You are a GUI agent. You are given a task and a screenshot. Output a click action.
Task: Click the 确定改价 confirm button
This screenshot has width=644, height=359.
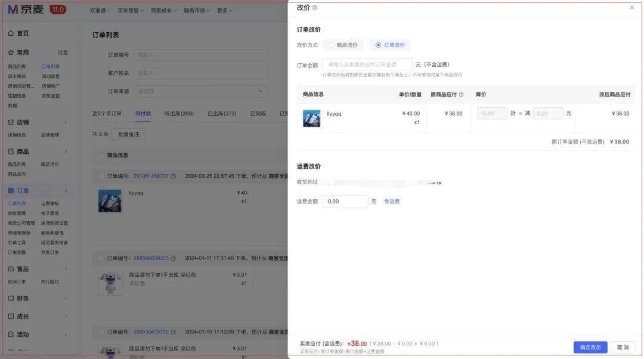589,346
